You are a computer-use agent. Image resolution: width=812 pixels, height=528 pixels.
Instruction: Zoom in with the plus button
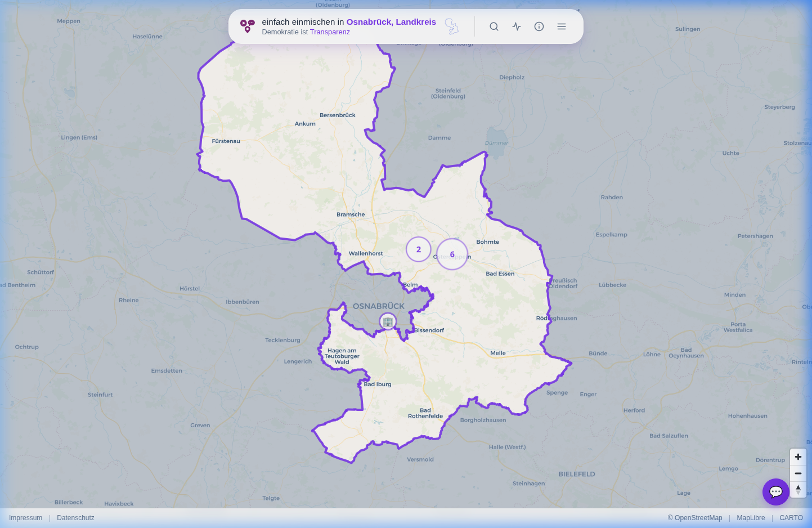798,457
